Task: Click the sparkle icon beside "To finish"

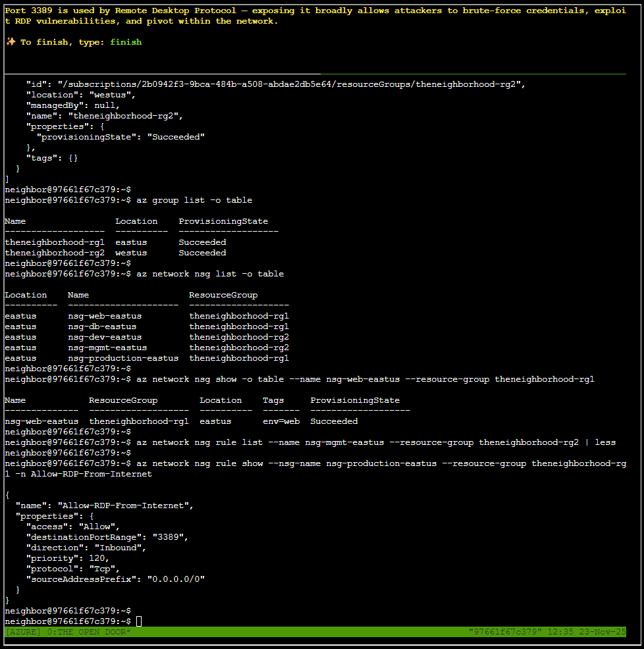Action: click(11, 42)
